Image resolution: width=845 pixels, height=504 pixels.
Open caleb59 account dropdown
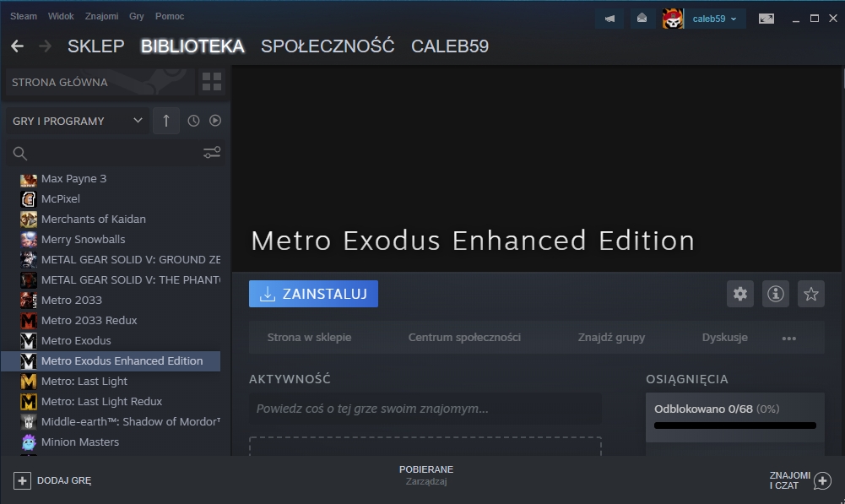pyautogui.click(x=715, y=19)
